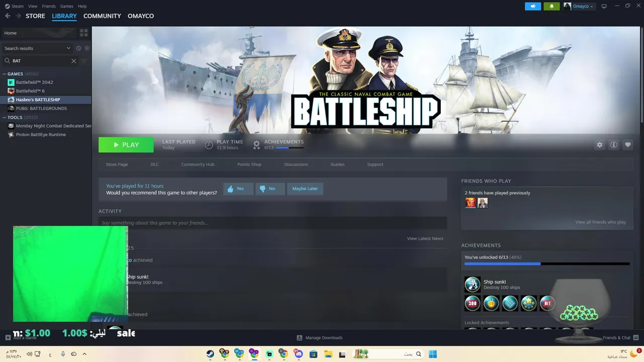Choose No for recommendation
Image resolution: width=644 pixels, height=362 pixels.
tap(270, 189)
